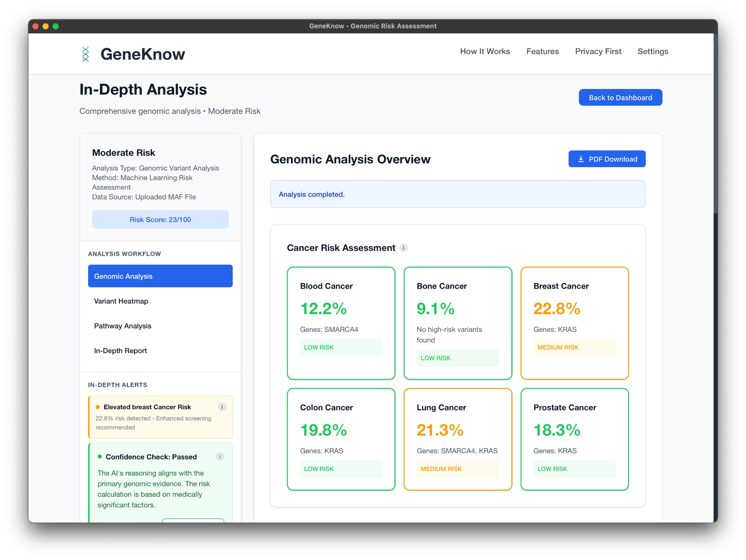This screenshot has height=560, width=746.
Task: Click 'Comprehensive genomic analysis • Moderate Risk' subtitle
Action: tap(170, 111)
